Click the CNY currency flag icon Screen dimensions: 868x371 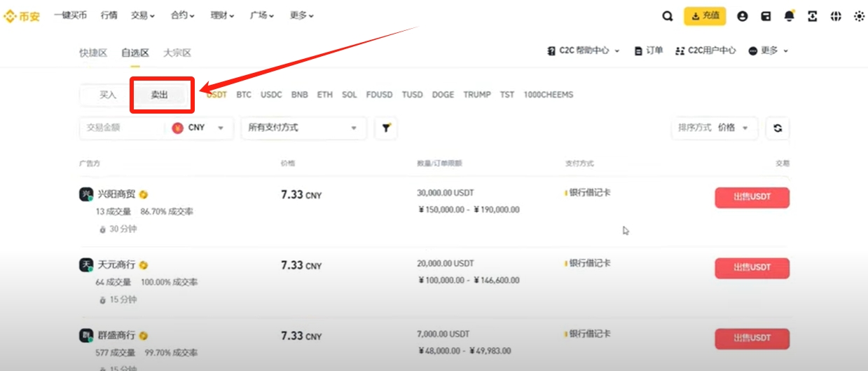pos(177,128)
